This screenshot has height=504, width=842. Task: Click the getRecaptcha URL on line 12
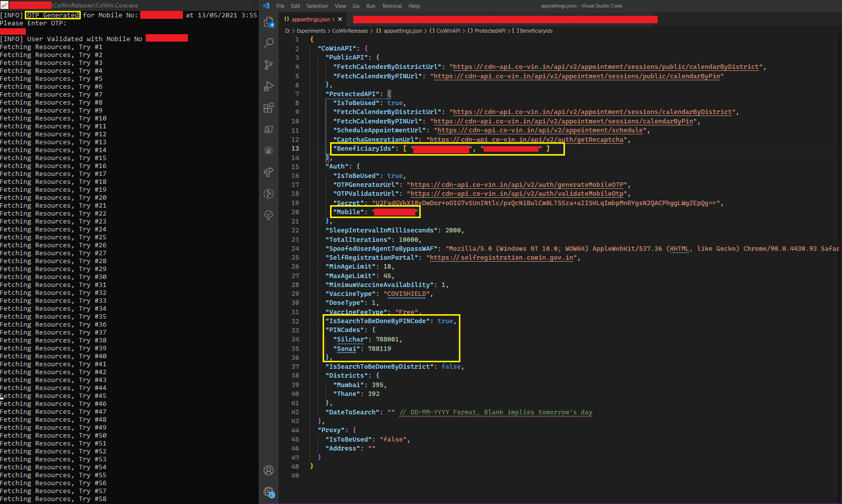[526, 140]
